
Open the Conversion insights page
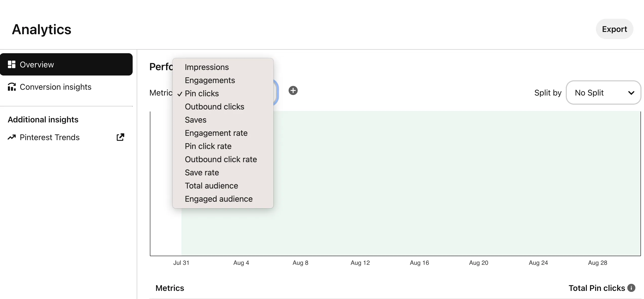pyautogui.click(x=55, y=87)
